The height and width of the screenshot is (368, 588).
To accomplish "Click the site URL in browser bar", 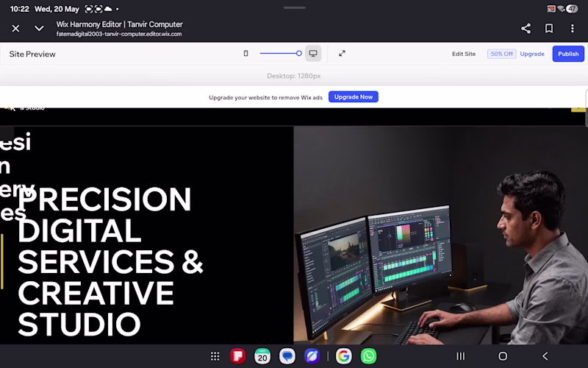I will point(119,34).
